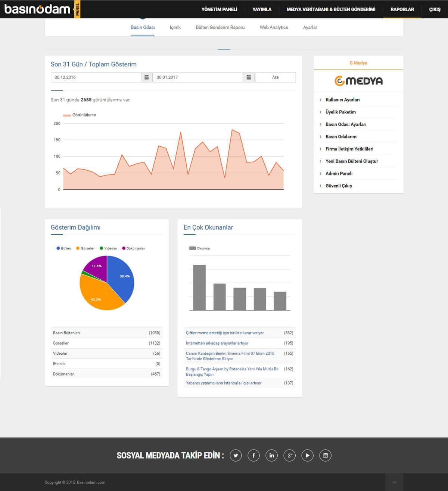The height and width of the screenshot is (491, 448).
Task: Open the Twitter social media icon
Action: coord(236,456)
